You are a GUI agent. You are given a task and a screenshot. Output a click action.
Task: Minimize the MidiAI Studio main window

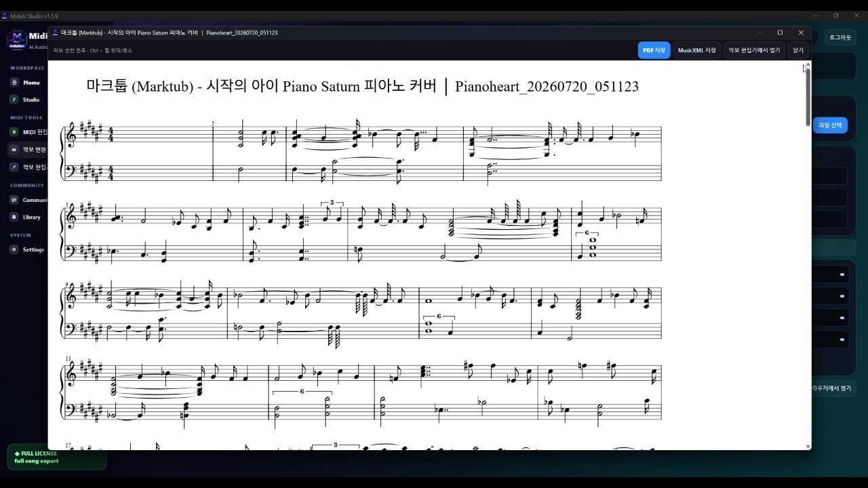815,16
